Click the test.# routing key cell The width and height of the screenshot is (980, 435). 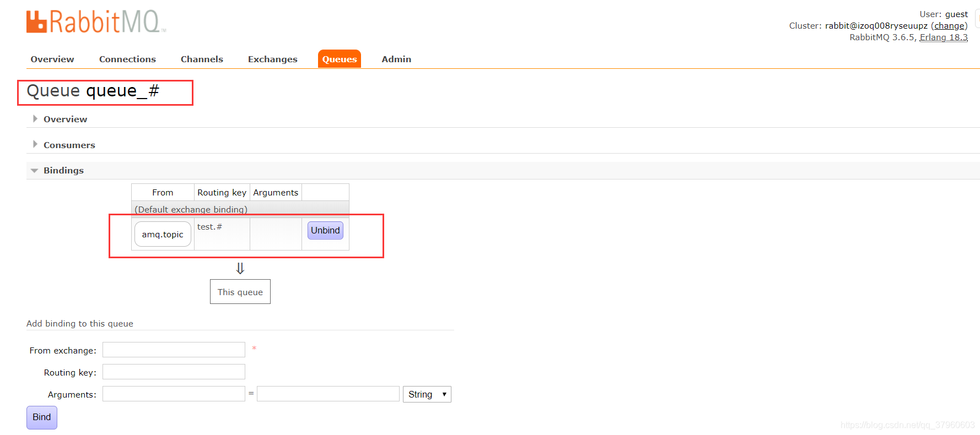(x=222, y=234)
